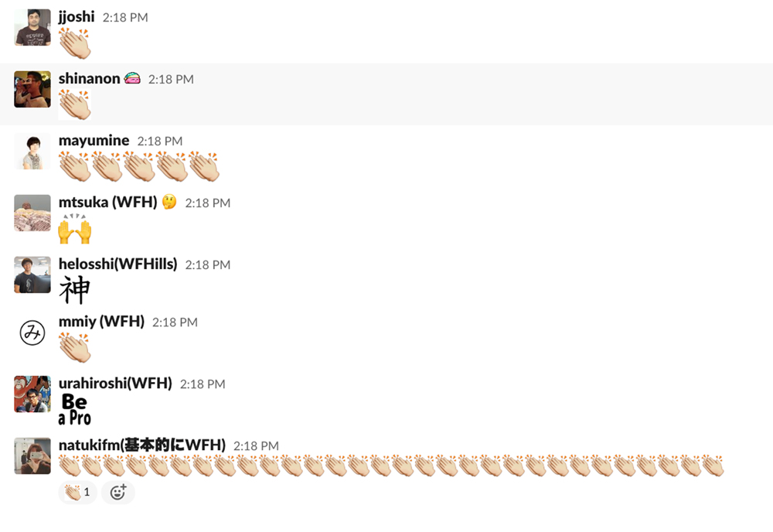Open urahiroshi(WFH) user profile name
Image resolution: width=773 pixels, height=532 pixels.
point(115,383)
